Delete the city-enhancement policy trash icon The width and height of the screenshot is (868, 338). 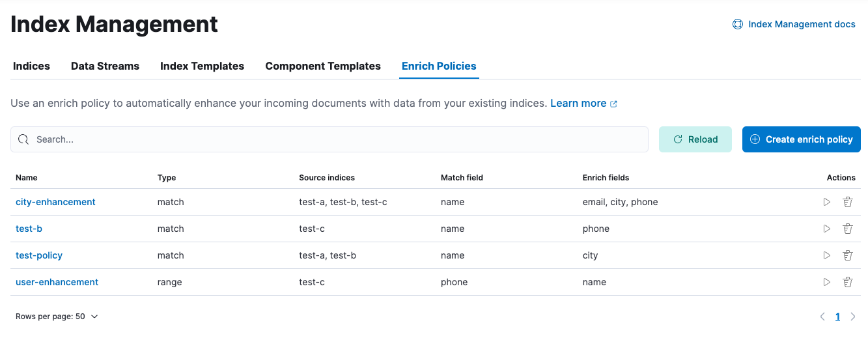[848, 202]
